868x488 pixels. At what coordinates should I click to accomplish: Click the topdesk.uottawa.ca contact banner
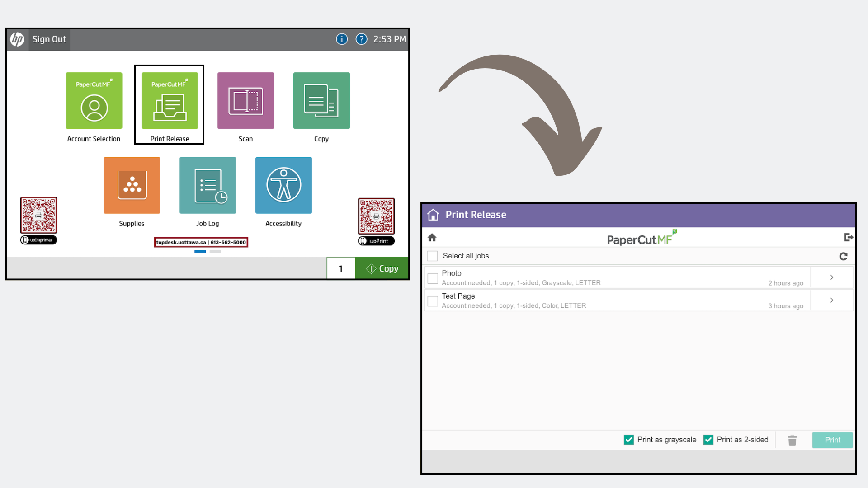click(201, 242)
